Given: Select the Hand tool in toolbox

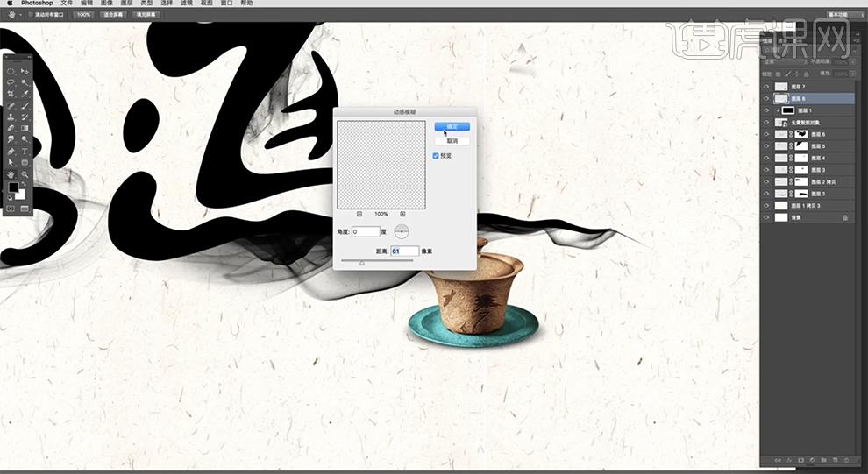Looking at the screenshot, I should pos(11,174).
